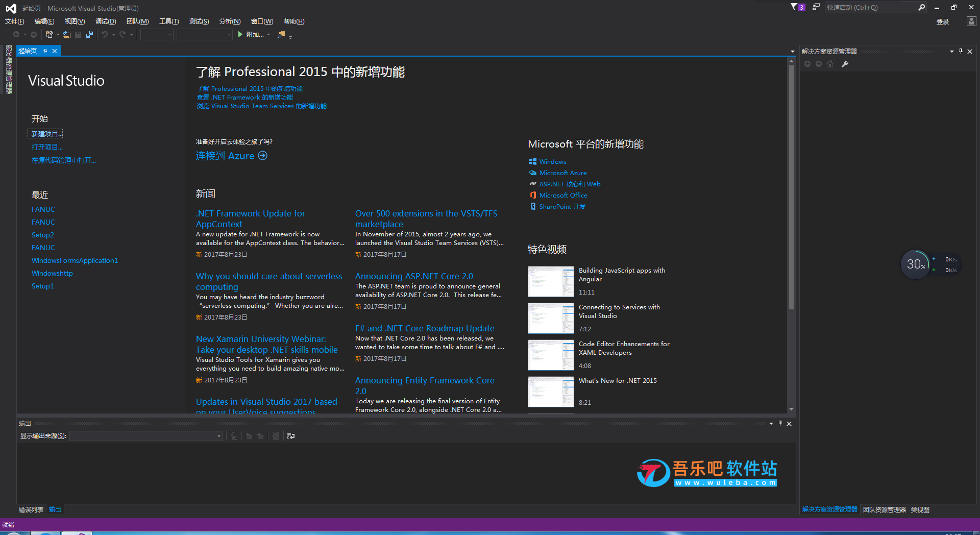The width and height of the screenshot is (980, 535).
Task: Click the Go to Previous Message output icon
Action: point(249,436)
